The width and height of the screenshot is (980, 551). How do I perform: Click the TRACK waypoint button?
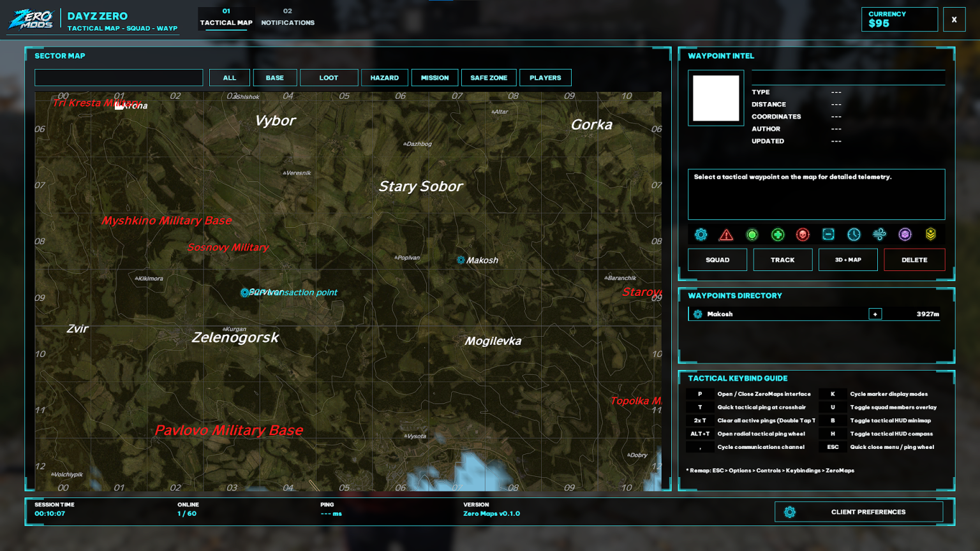783,260
